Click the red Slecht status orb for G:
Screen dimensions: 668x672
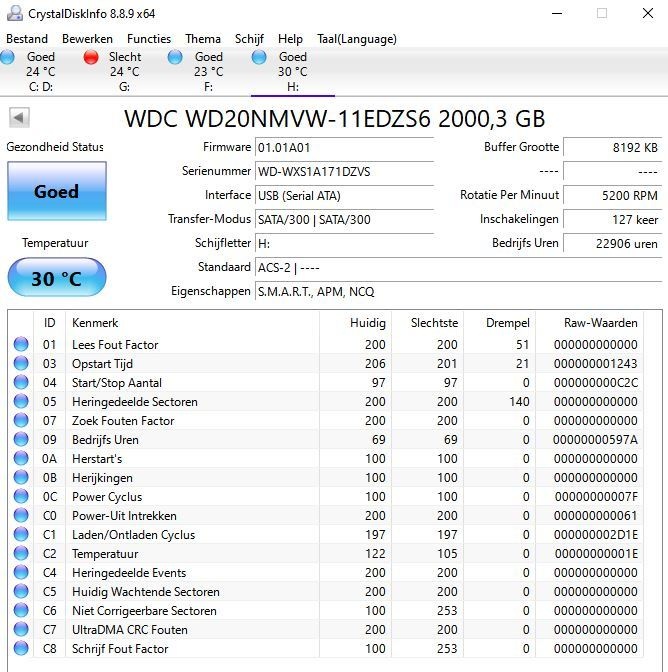tap(91, 57)
